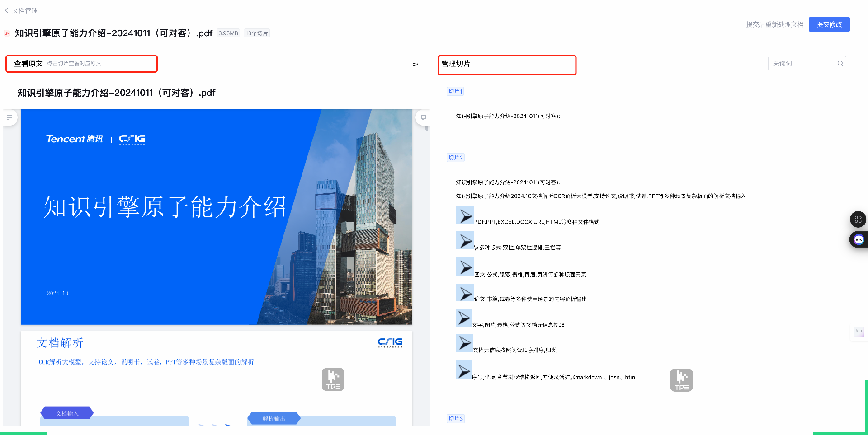Click TDE watermark icon in slice 2

click(x=681, y=380)
